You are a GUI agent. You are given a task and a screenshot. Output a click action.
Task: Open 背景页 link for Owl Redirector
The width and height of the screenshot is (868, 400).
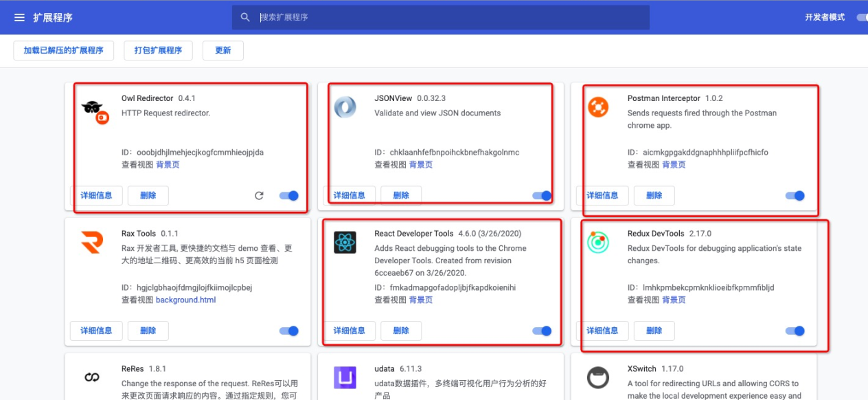point(168,165)
